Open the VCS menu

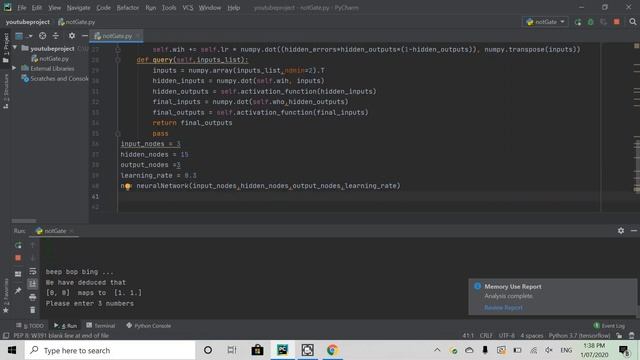point(187,8)
